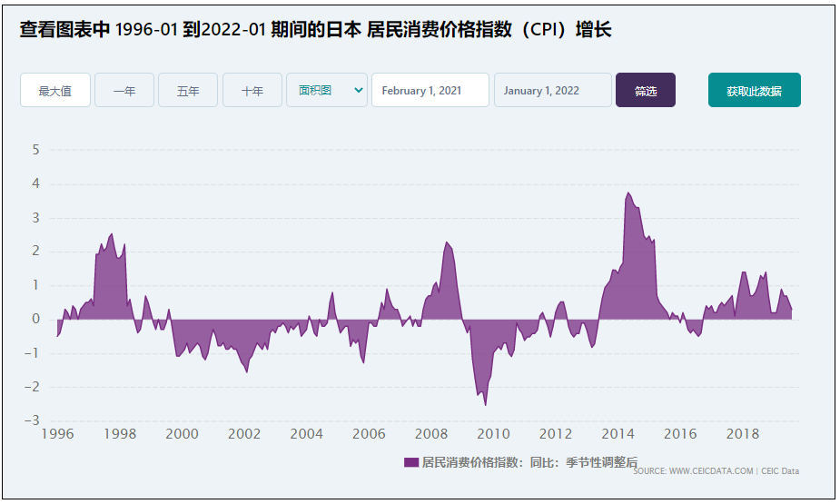This screenshot has height=504, width=840.
Task: Click the chart peak near 2014
Action: 628,193
